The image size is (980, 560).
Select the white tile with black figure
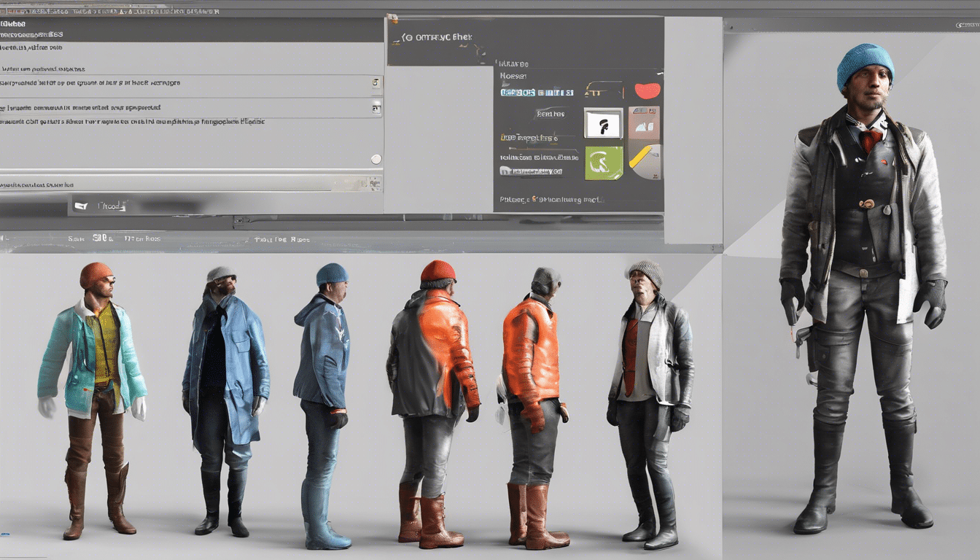pos(603,123)
